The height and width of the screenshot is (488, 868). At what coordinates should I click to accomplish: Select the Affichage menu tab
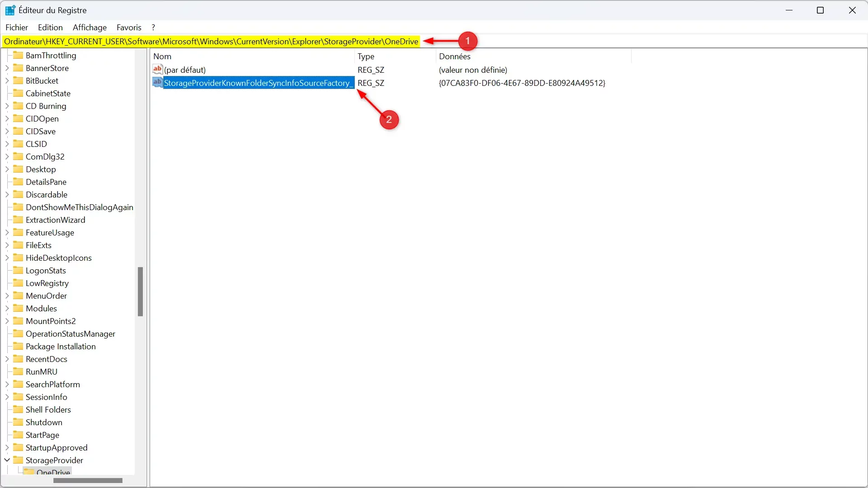90,28
